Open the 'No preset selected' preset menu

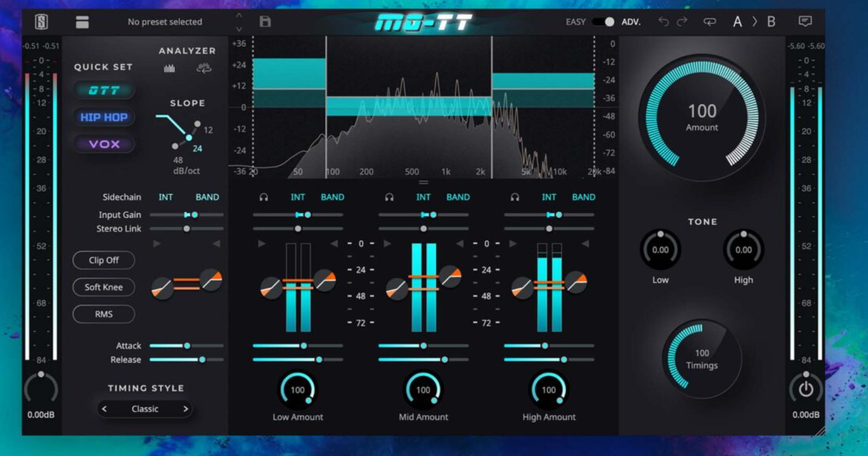point(165,22)
